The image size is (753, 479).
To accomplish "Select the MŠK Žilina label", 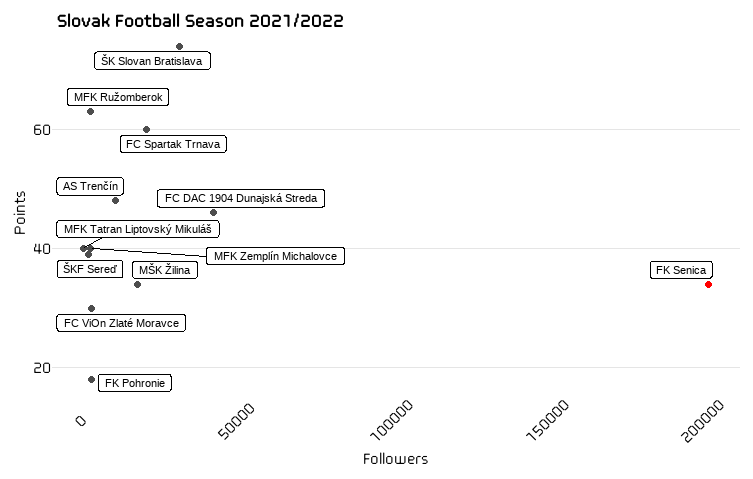I will [x=164, y=270].
